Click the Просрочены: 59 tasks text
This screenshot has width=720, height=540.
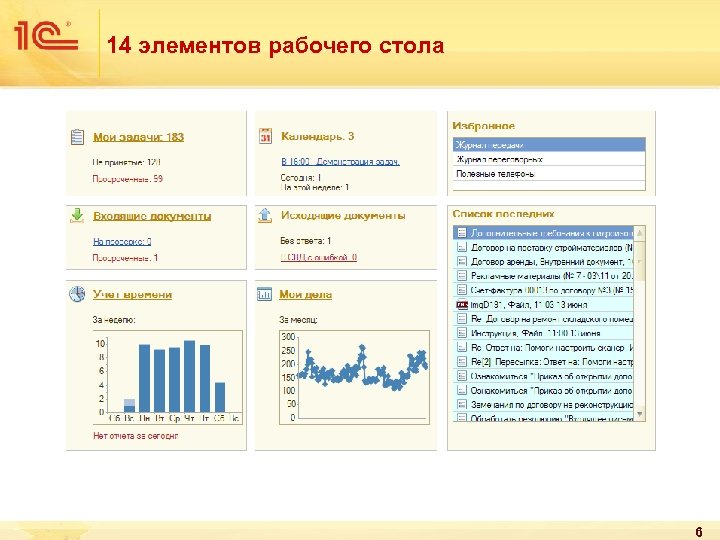tap(128, 179)
